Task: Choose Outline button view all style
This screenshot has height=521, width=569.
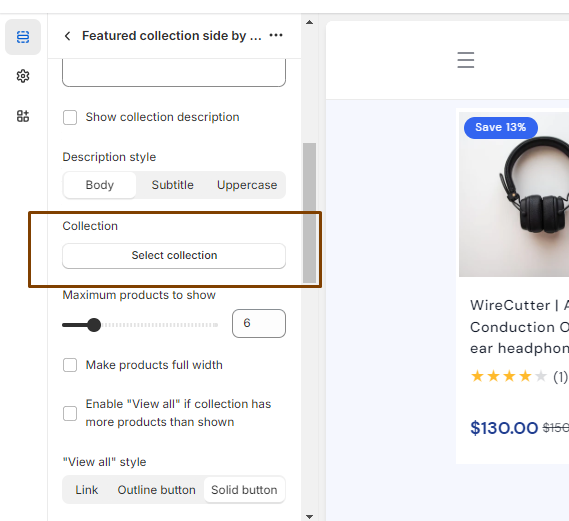Action: [156, 490]
